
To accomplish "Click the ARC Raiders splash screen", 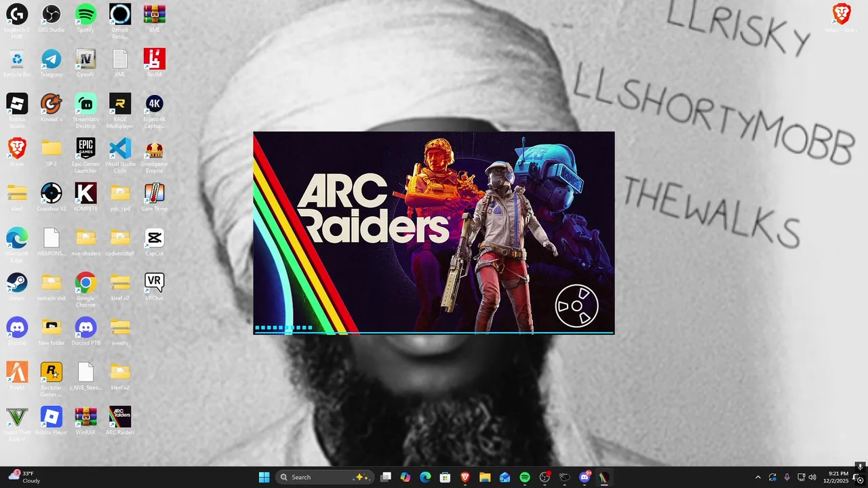I will 434,233.
